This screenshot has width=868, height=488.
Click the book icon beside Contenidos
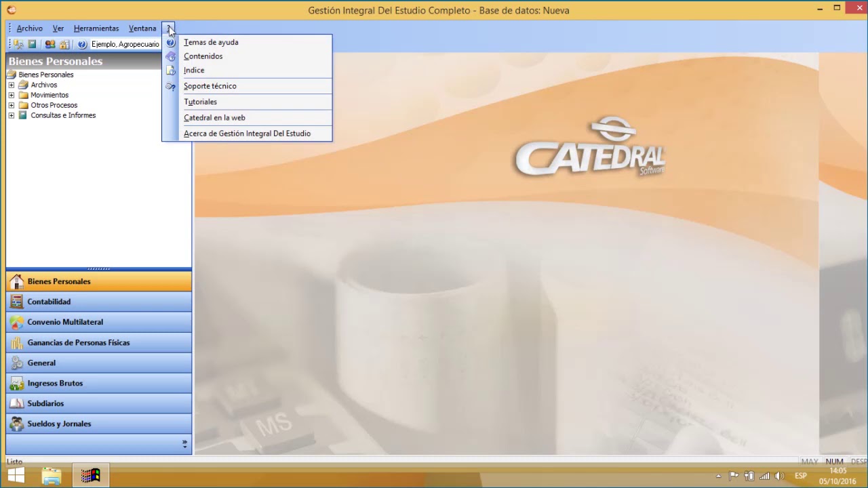[171, 57]
